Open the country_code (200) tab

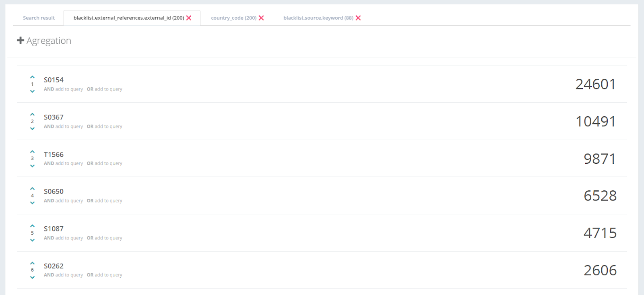pyautogui.click(x=233, y=18)
